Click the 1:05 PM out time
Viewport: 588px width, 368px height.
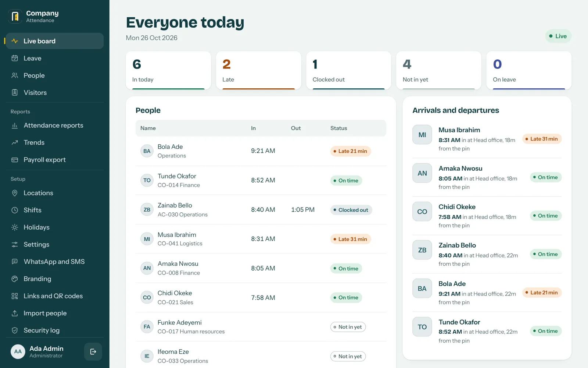(303, 210)
